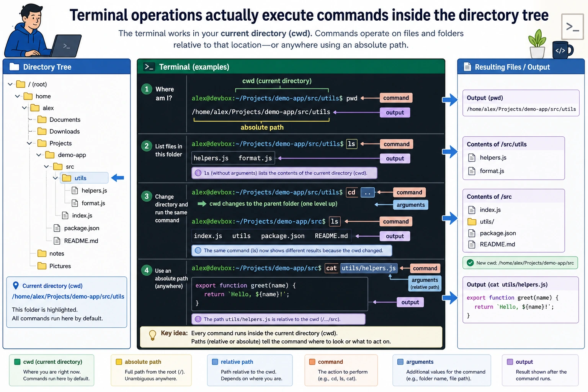Image resolution: width=588 pixels, height=392 pixels.
Task: Click the highlighted cd command box
Action: point(352,192)
